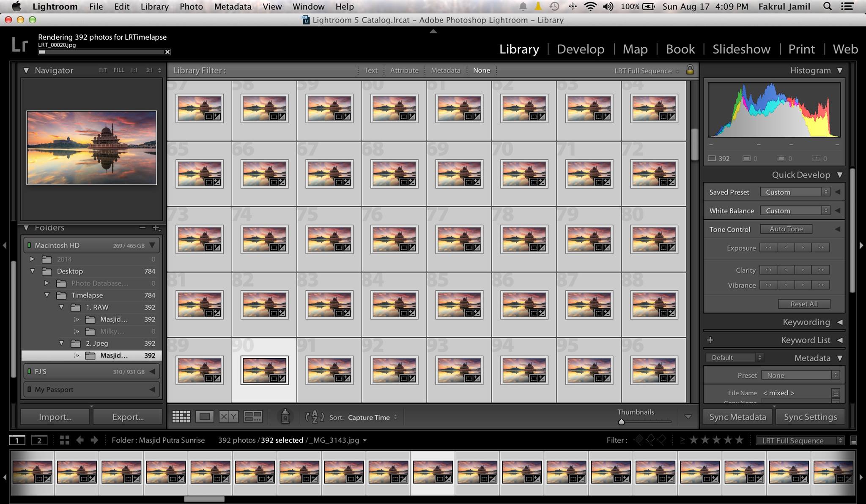
Task: Open Compare view (X|Y)
Action: [x=228, y=417]
